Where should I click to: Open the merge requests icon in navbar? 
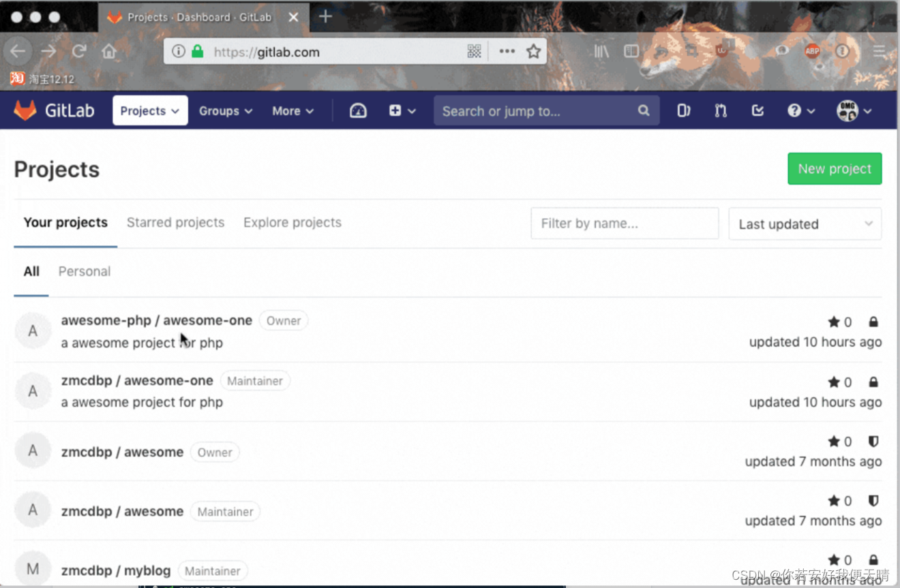(x=720, y=110)
